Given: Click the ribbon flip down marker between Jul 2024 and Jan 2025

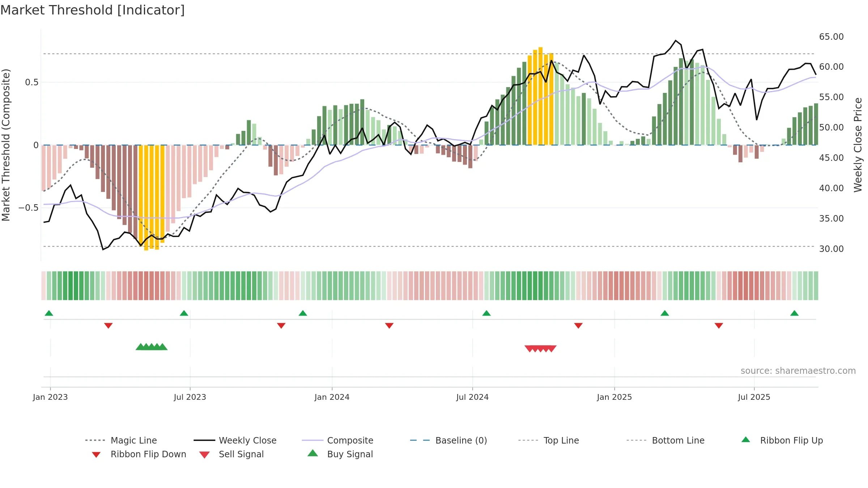Looking at the screenshot, I should coord(578,326).
